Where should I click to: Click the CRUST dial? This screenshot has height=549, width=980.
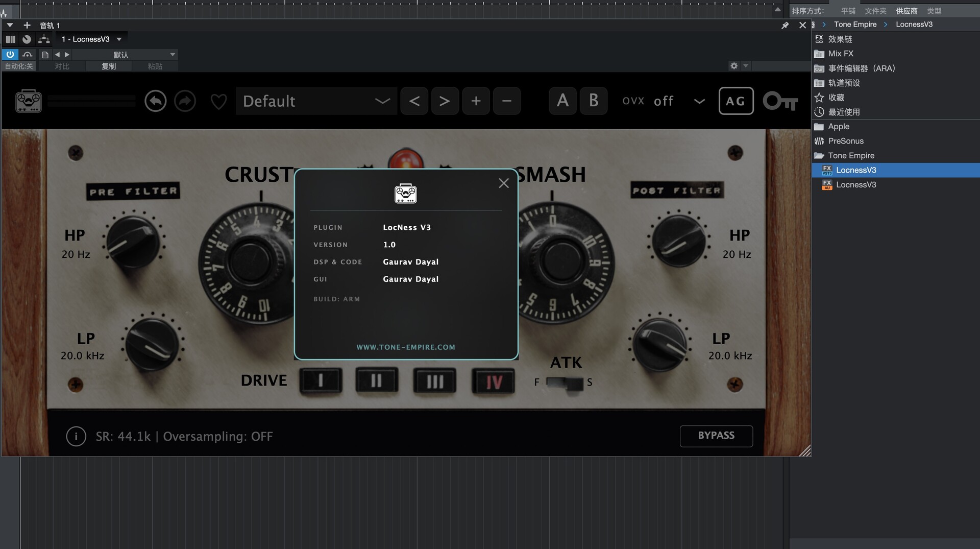point(249,262)
